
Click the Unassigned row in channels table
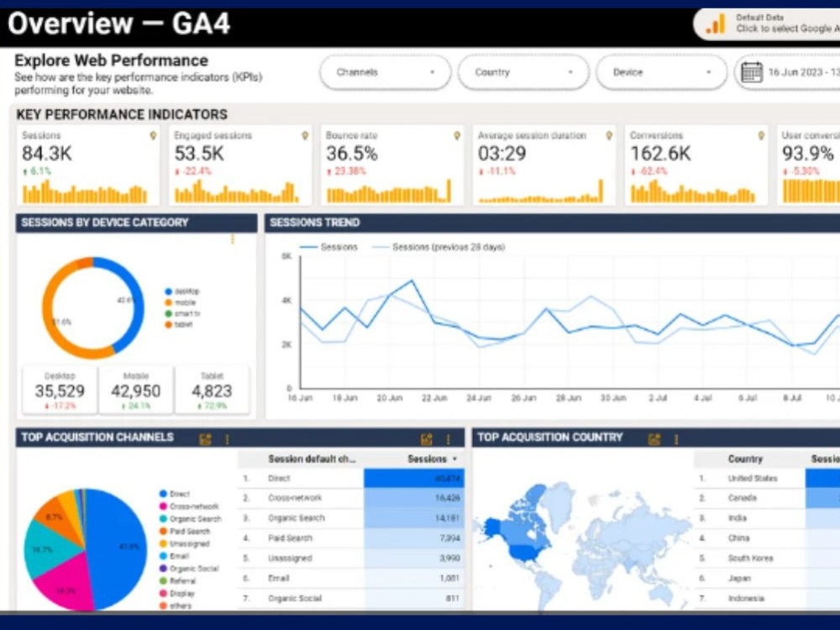[351, 559]
